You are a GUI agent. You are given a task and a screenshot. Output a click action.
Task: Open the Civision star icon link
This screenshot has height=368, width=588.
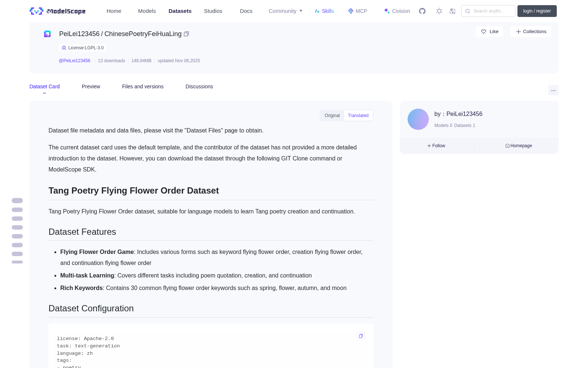387,11
